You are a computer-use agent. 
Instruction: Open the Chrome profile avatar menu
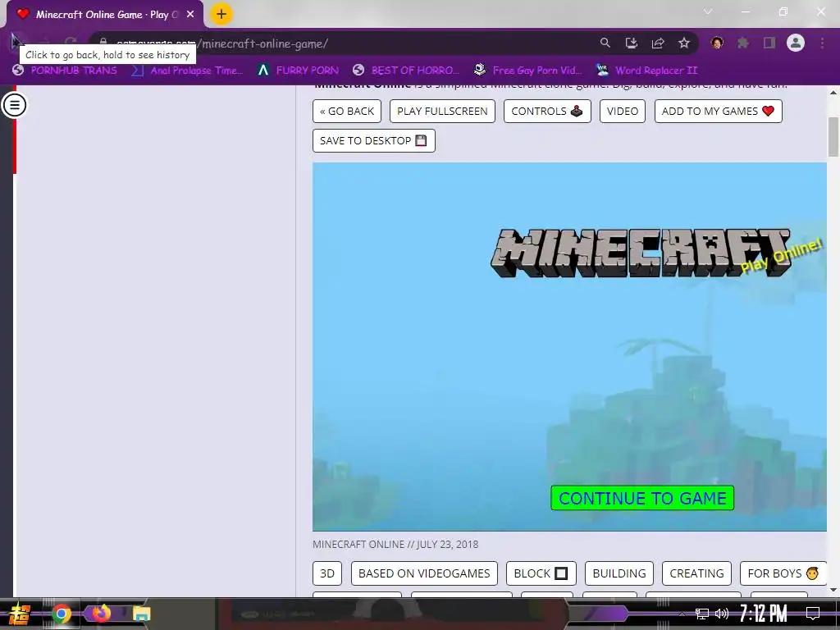coord(796,43)
